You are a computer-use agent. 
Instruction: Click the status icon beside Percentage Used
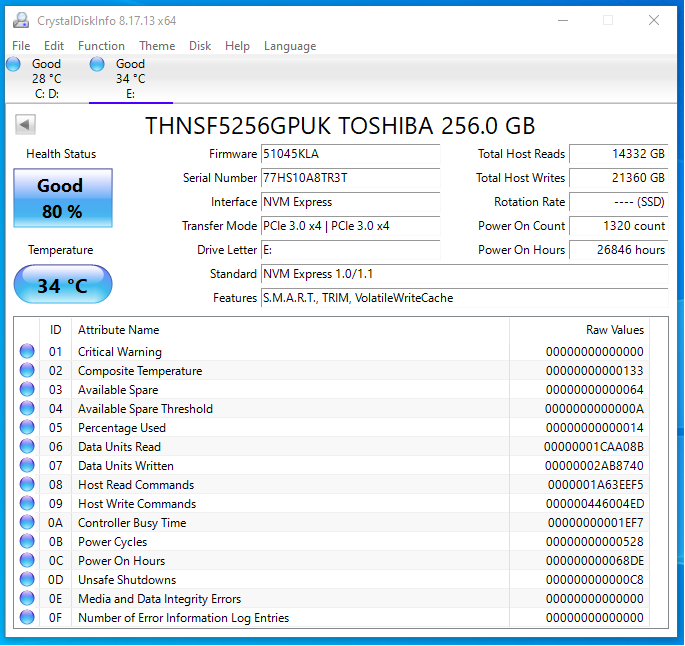click(x=27, y=428)
